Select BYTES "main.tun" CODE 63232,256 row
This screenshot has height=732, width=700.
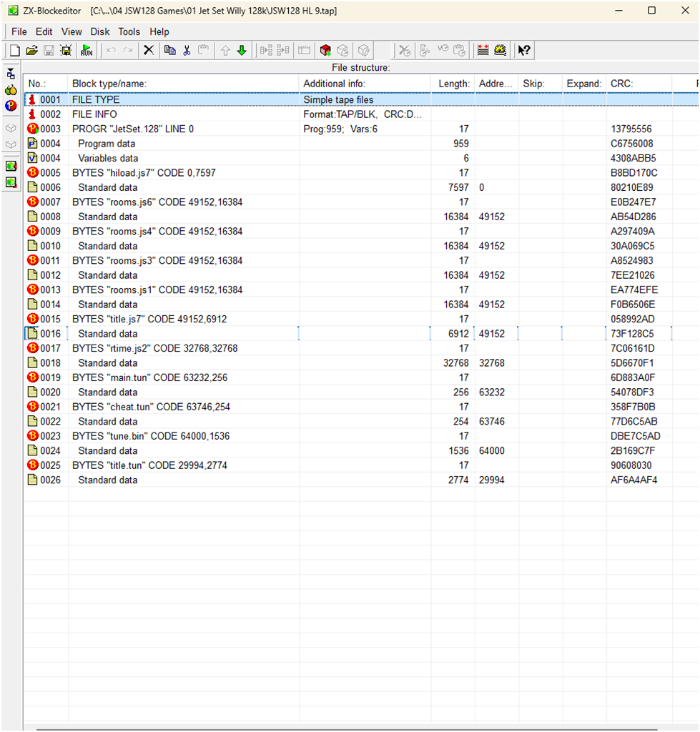coord(148,377)
